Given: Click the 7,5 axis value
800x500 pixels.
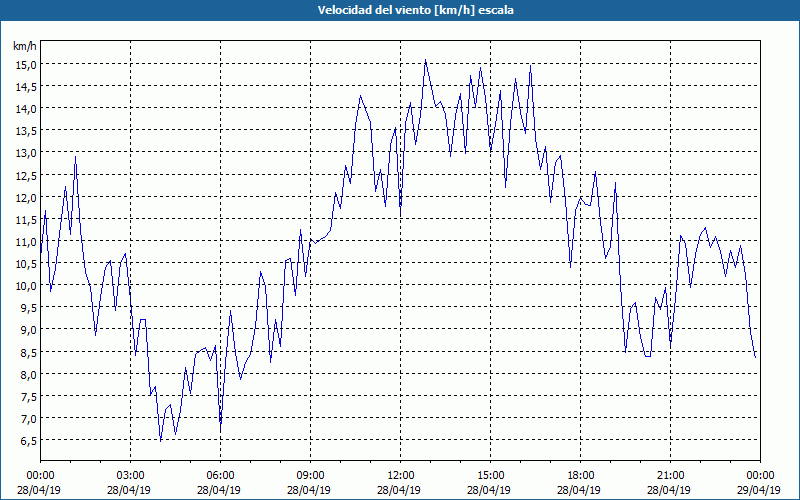Looking at the screenshot, I should (29, 396).
